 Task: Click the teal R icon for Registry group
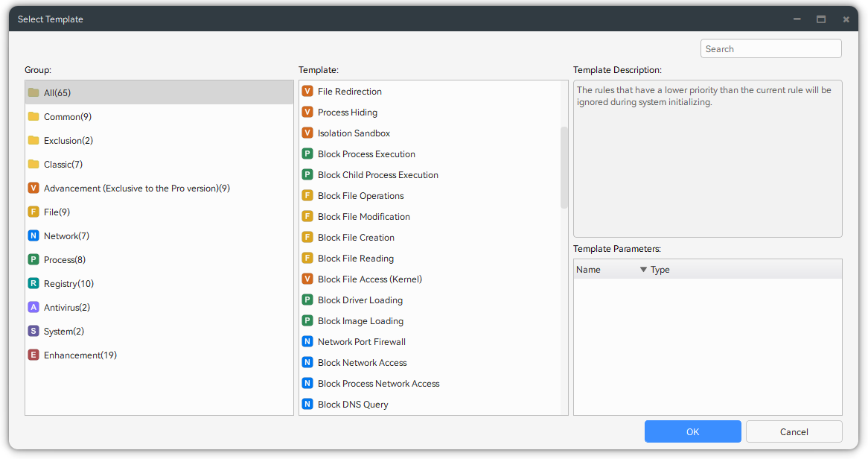click(x=33, y=284)
